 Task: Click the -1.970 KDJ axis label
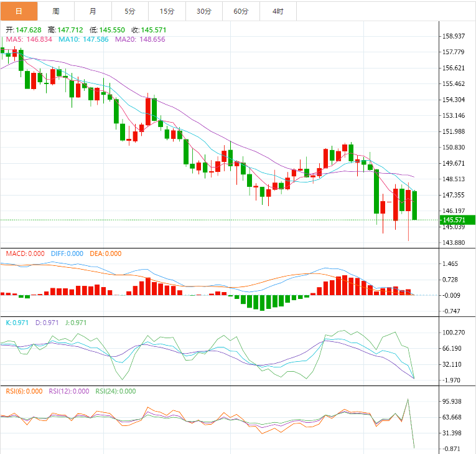pyautogui.click(x=450, y=380)
